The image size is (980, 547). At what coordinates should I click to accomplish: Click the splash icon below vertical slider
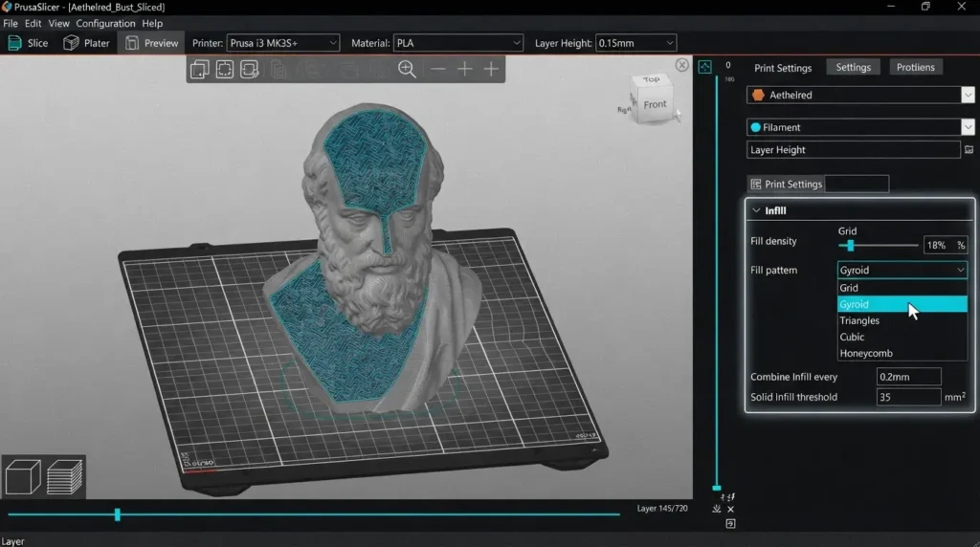[x=717, y=509]
